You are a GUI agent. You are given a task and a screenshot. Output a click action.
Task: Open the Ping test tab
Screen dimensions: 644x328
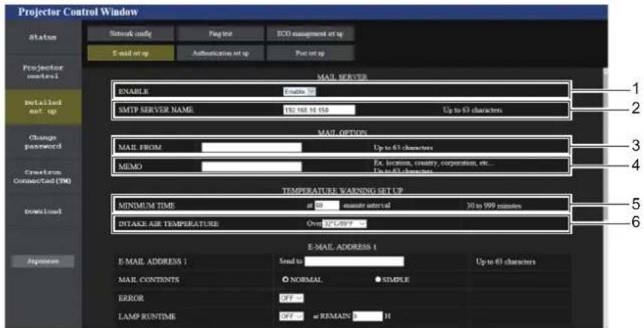click(x=221, y=34)
